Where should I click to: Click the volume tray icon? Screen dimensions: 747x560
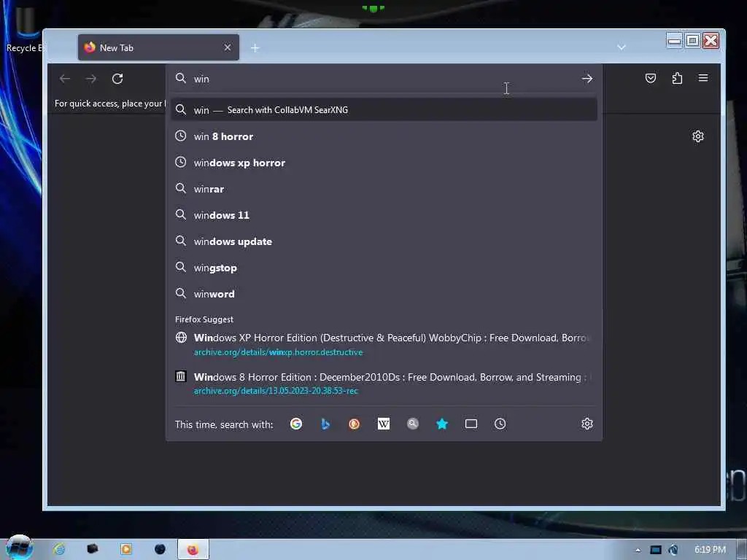[x=673, y=550]
